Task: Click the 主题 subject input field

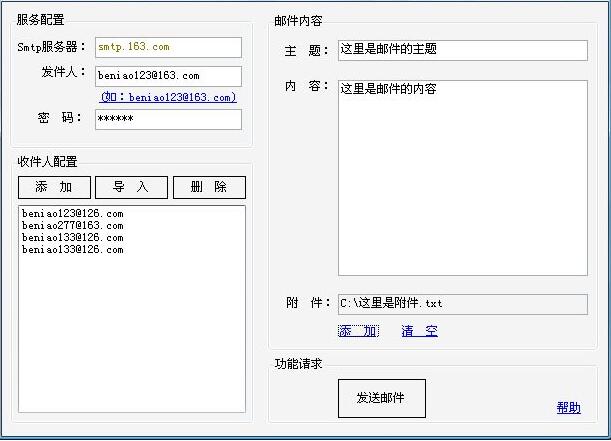Action: tap(462, 50)
